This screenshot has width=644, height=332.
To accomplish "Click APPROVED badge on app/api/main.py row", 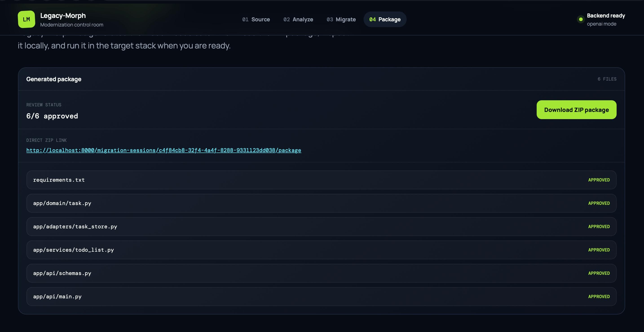I will pyautogui.click(x=599, y=297).
